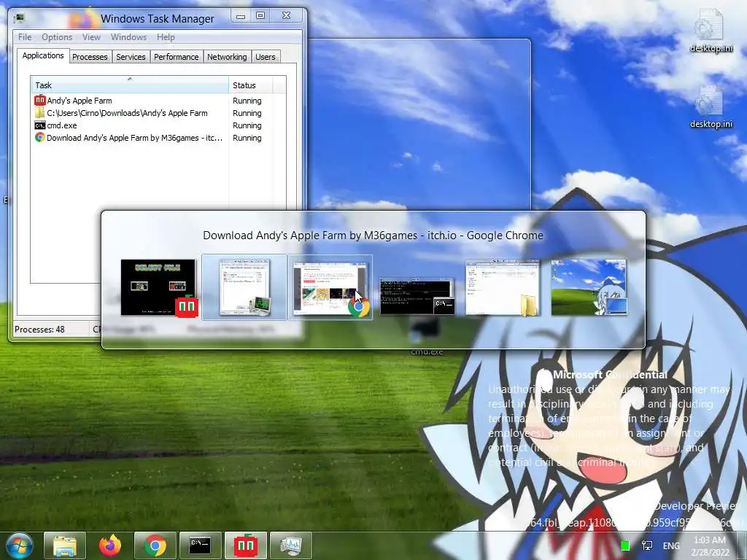This screenshot has height=560, width=747.
Task: Switch to the Performance tab
Action: pyautogui.click(x=177, y=57)
